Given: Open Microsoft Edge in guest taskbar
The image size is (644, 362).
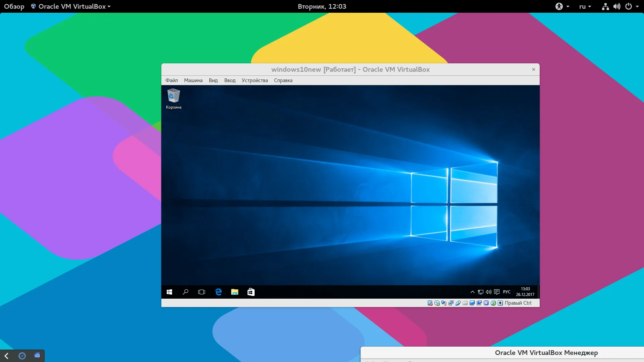Looking at the screenshot, I should [x=218, y=292].
